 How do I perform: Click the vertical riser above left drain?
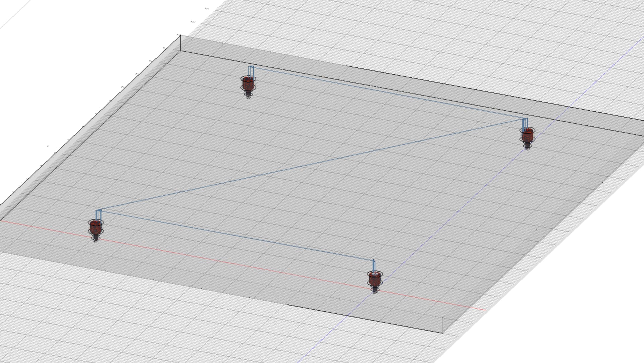[99, 215]
